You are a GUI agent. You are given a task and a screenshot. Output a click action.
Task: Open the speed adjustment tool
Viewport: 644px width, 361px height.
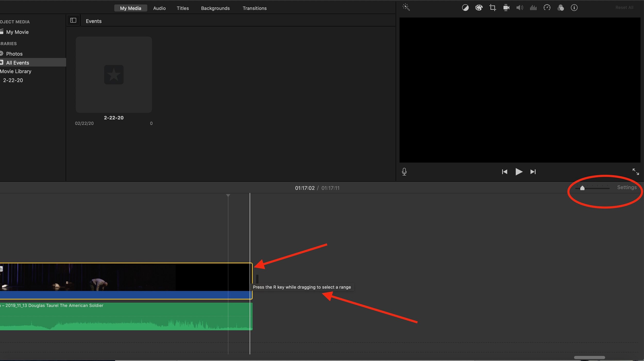(x=547, y=8)
